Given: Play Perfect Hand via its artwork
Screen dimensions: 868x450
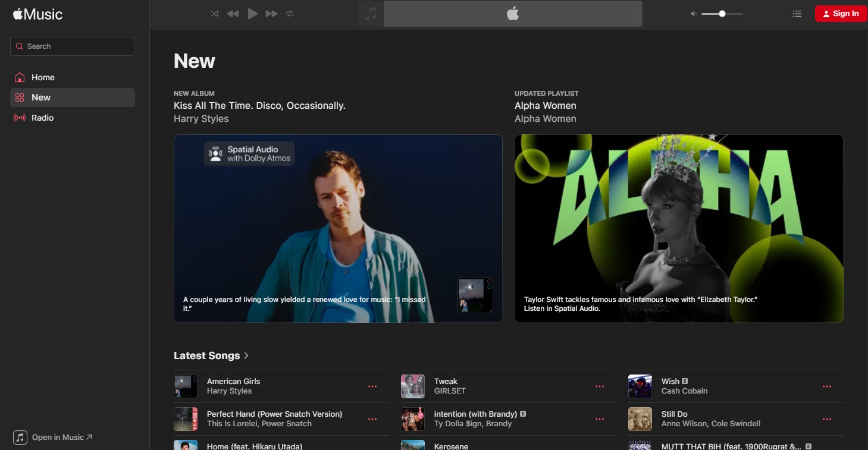Looking at the screenshot, I should click(x=186, y=419).
